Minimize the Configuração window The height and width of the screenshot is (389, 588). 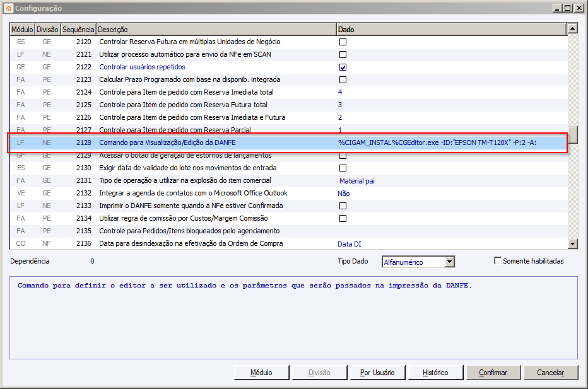(557, 8)
